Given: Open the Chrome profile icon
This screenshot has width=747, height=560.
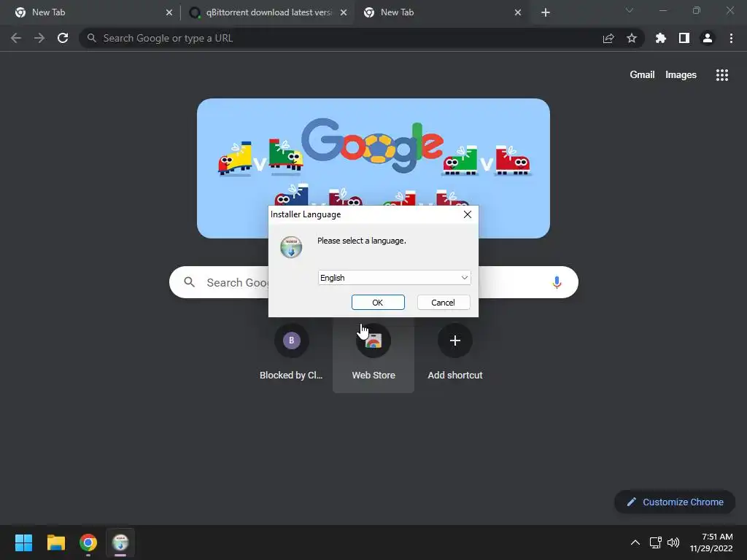Looking at the screenshot, I should (x=708, y=38).
